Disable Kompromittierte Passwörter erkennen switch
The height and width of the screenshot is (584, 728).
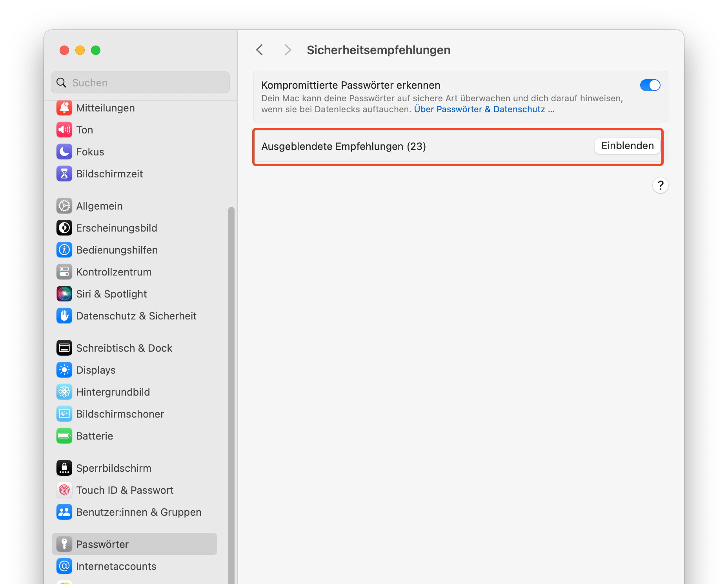click(650, 85)
